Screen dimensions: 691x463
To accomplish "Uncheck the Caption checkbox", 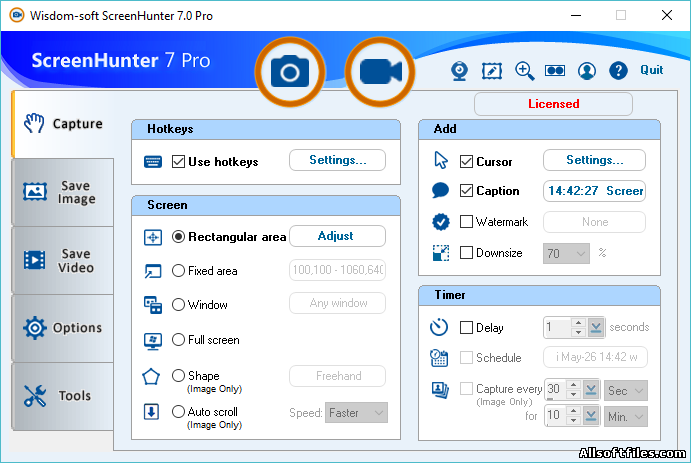I will point(466,191).
